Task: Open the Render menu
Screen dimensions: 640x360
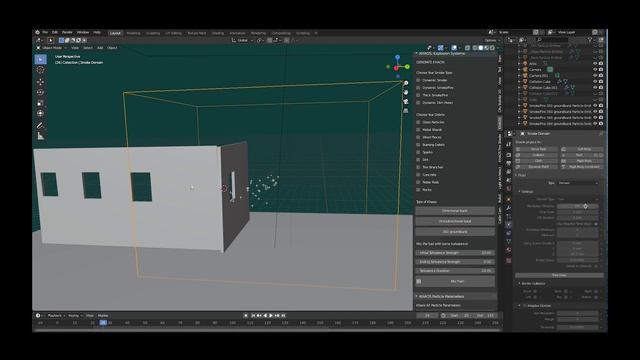Action: point(67,32)
